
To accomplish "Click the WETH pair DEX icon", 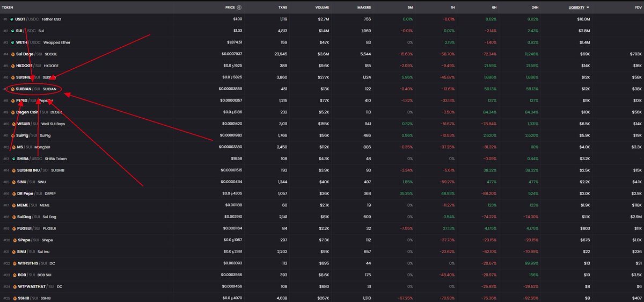I will coord(12,42).
